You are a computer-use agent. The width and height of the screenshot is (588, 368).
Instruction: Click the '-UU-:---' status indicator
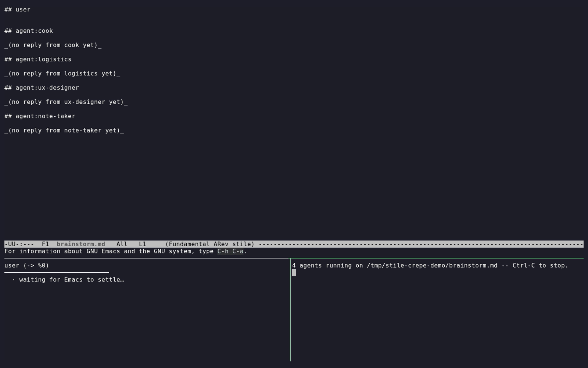pyautogui.click(x=19, y=244)
